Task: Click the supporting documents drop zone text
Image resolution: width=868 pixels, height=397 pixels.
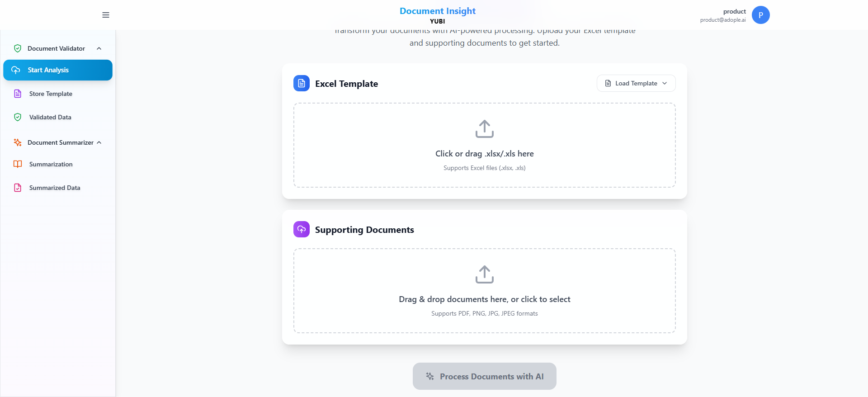Action: click(x=484, y=299)
